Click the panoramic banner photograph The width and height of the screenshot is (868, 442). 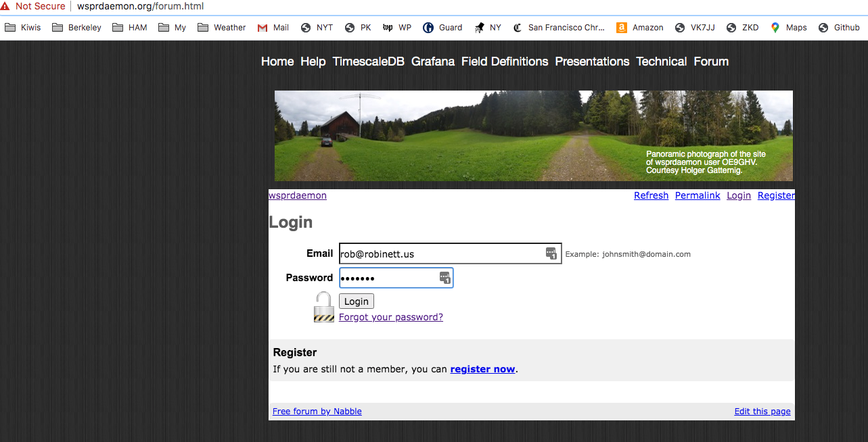[x=474, y=135]
